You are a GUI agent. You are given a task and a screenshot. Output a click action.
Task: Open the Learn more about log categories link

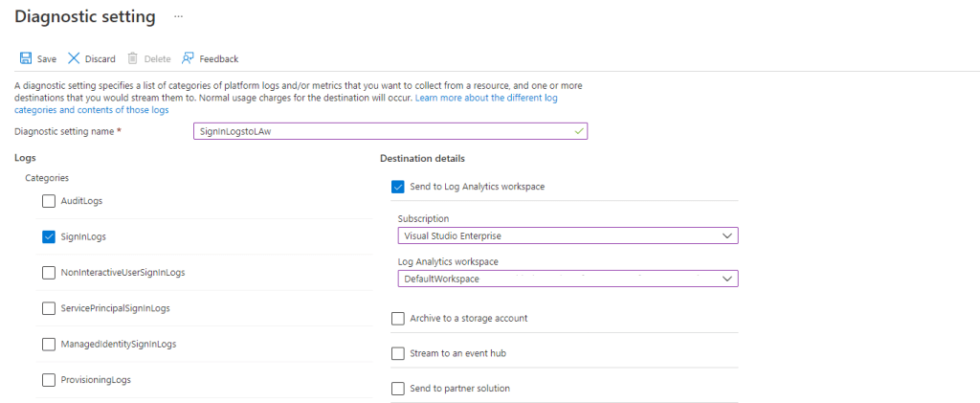pos(486,99)
